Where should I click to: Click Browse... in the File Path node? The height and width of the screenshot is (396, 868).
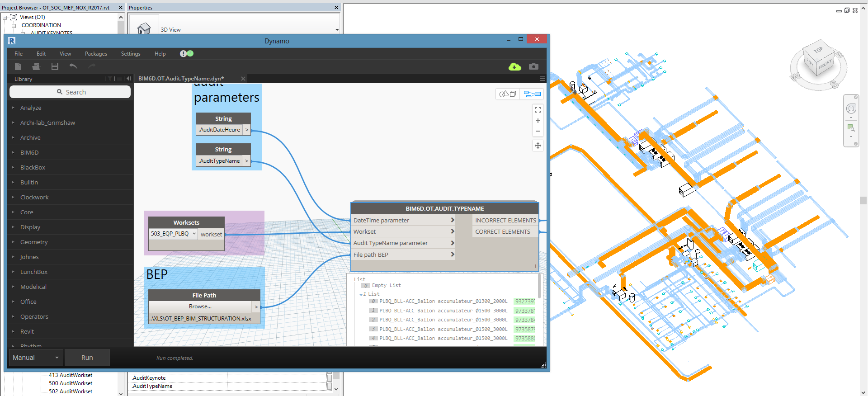pos(200,306)
